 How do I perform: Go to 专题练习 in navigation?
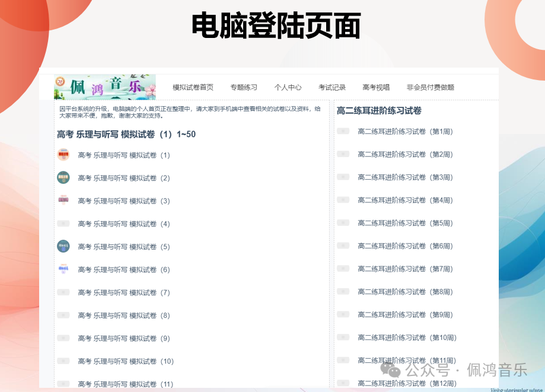[244, 87]
